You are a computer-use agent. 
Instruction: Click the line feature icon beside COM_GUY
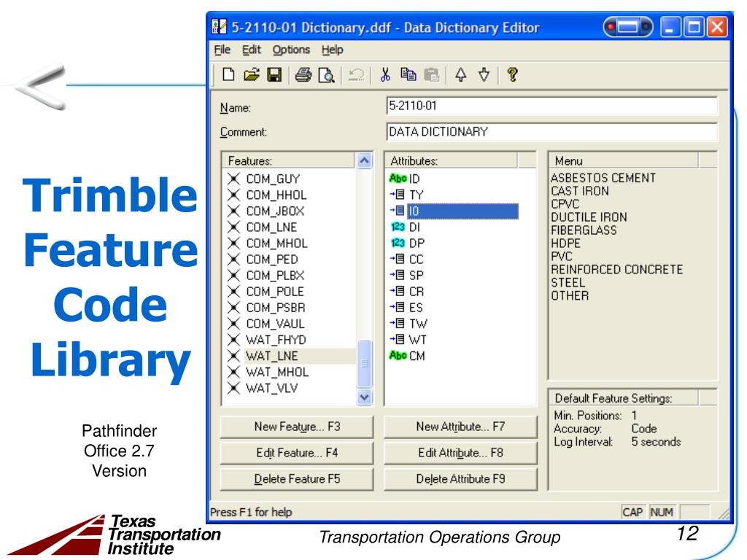(x=233, y=179)
